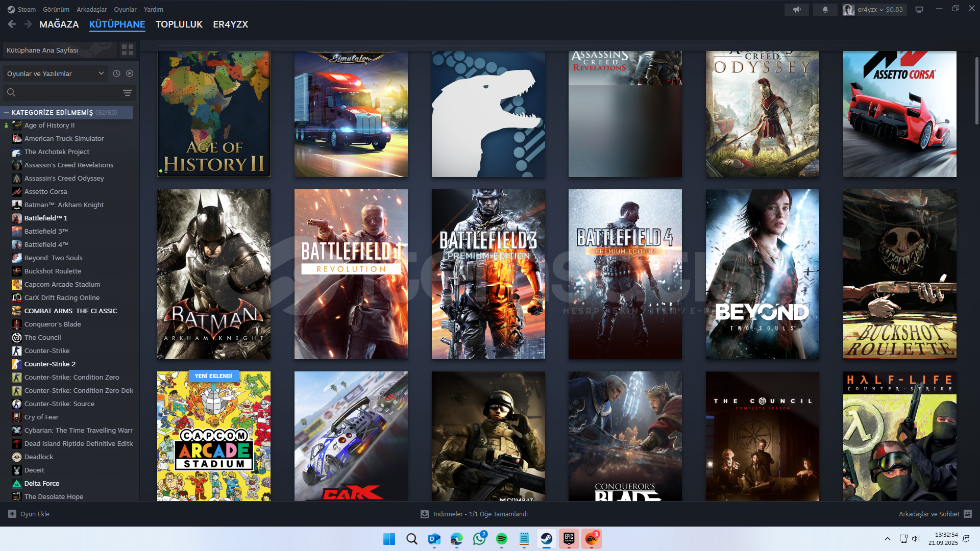Viewport: 980px width, 551px height.
Task: Open the EA app from taskbar
Action: [592, 539]
